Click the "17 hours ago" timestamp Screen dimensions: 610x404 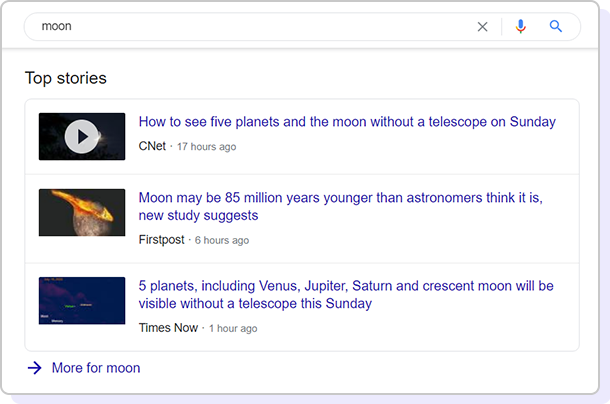207,147
